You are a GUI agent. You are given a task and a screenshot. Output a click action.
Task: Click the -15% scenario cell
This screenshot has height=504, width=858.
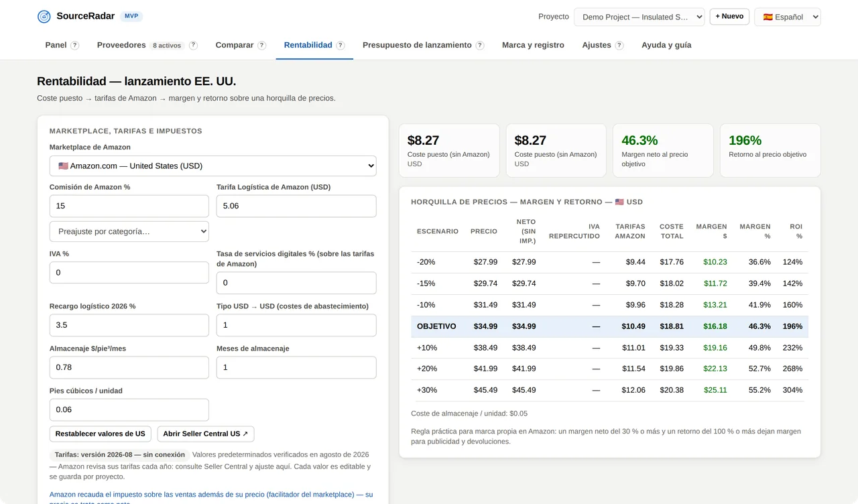click(x=426, y=283)
